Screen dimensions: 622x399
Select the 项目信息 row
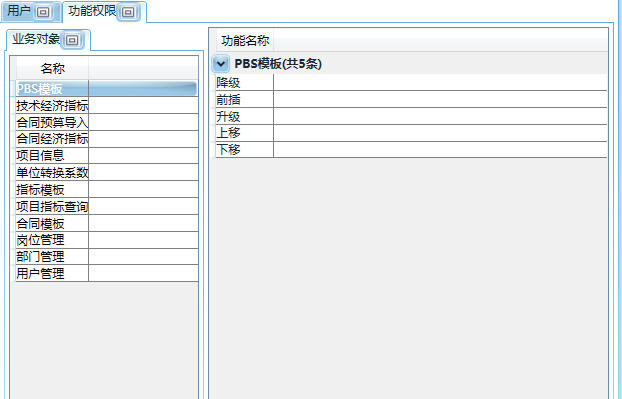(x=106, y=155)
